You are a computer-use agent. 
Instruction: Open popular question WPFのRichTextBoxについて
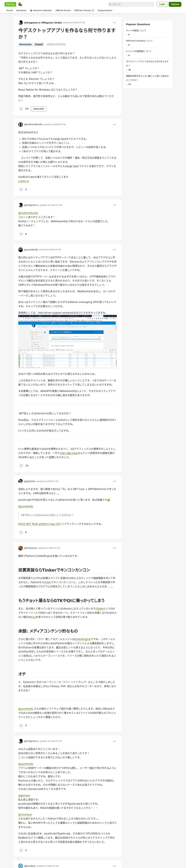[139, 41]
